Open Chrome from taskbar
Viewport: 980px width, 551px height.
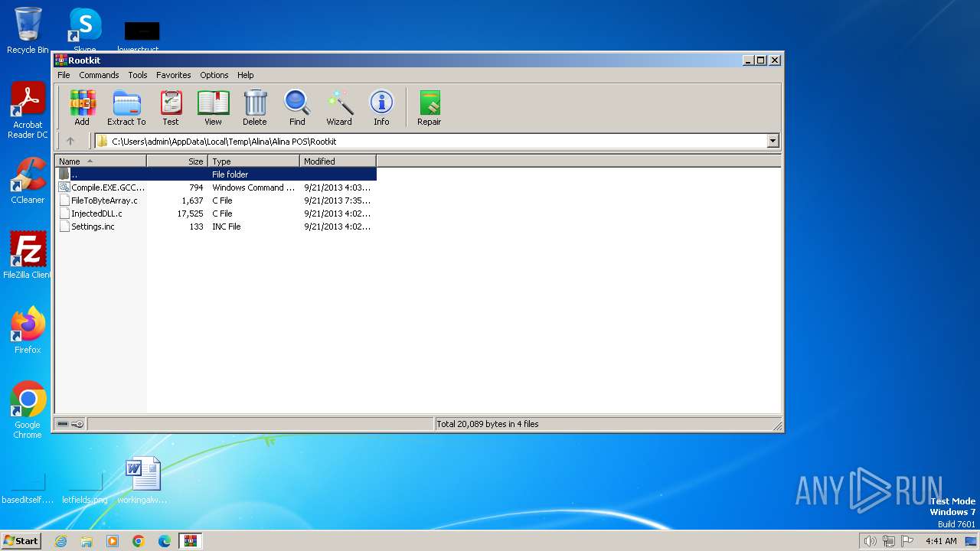point(139,541)
